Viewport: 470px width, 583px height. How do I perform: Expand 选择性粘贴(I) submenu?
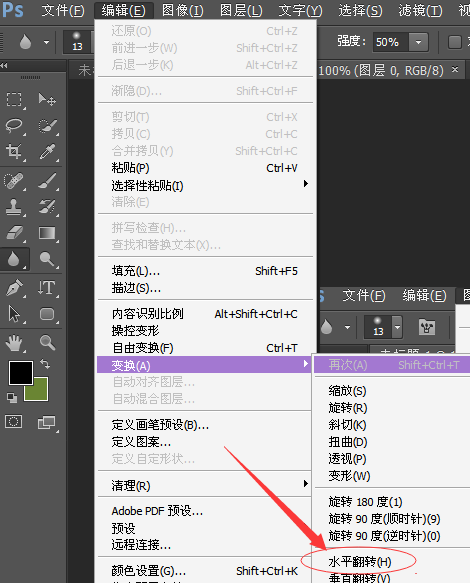coord(306,184)
